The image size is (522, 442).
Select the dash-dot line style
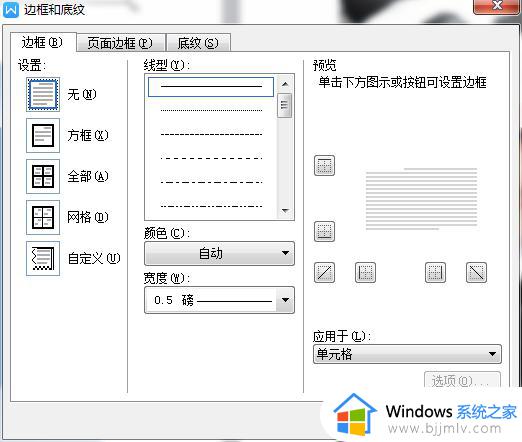[x=211, y=182]
